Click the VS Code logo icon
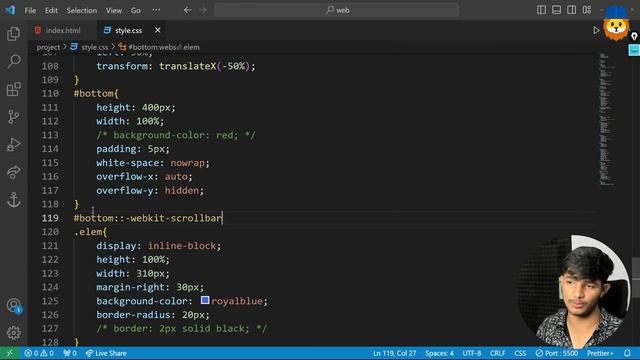Screen dimensions: 640x360 click(x=10, y=10)
